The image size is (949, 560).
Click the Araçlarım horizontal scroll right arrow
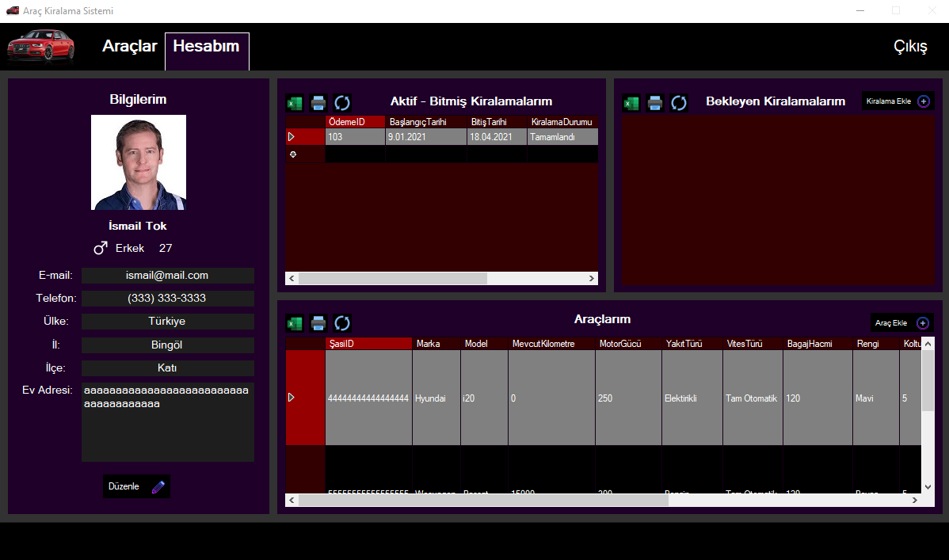914,500
